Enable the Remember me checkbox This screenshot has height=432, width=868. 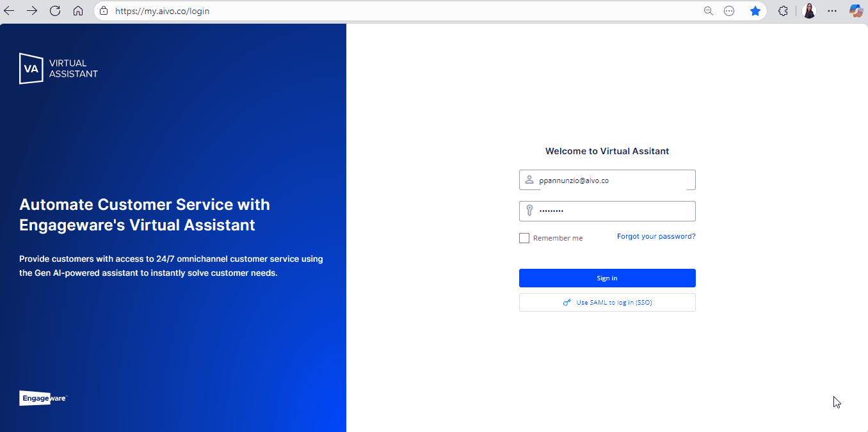[524, 238]
